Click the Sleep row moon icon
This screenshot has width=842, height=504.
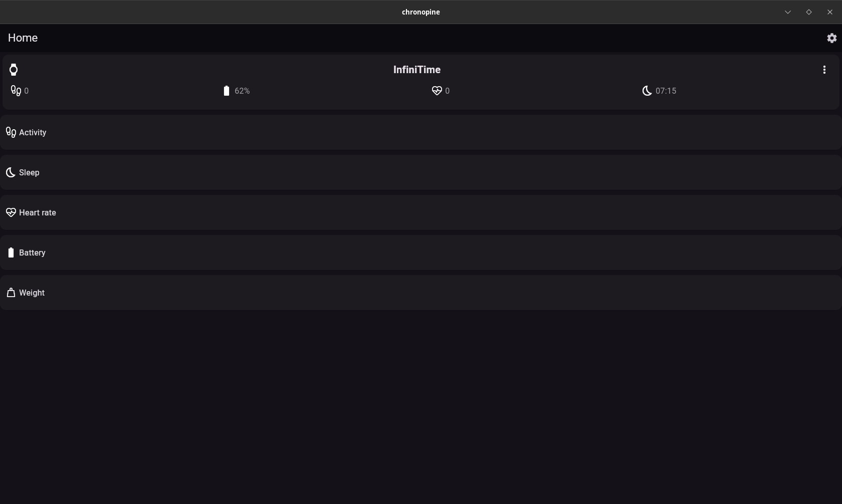click(11, 172)
